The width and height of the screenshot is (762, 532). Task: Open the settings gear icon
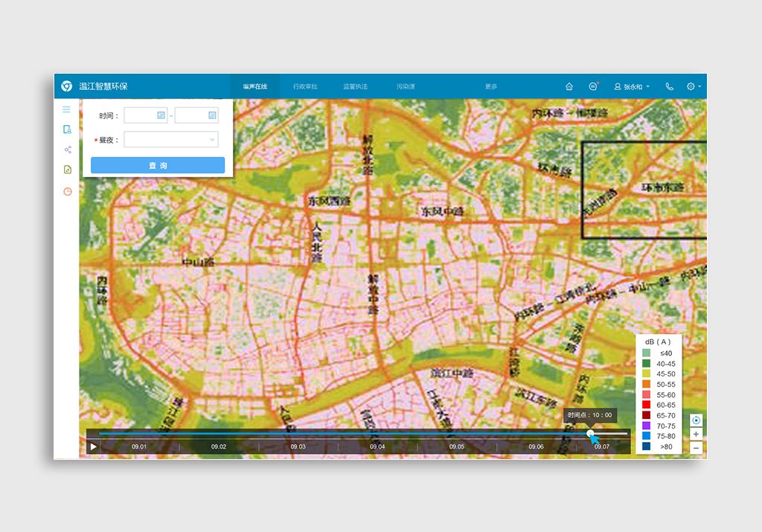coord(691,86)
